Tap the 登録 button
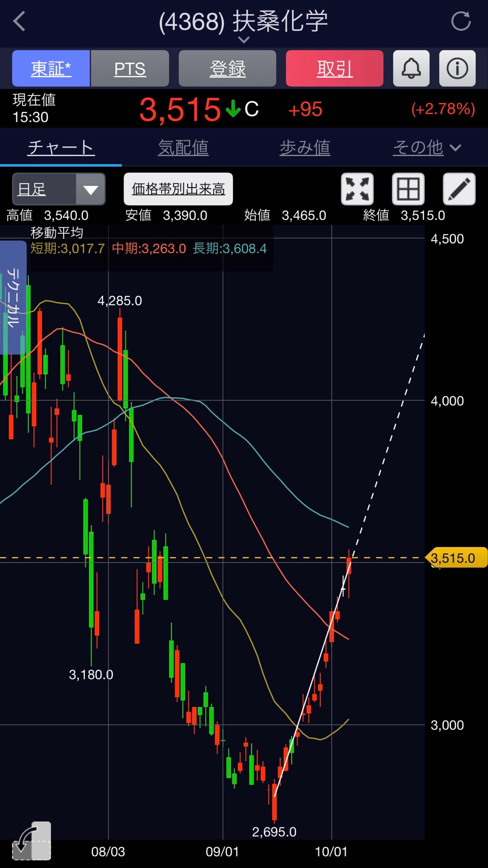 [227, 68]
